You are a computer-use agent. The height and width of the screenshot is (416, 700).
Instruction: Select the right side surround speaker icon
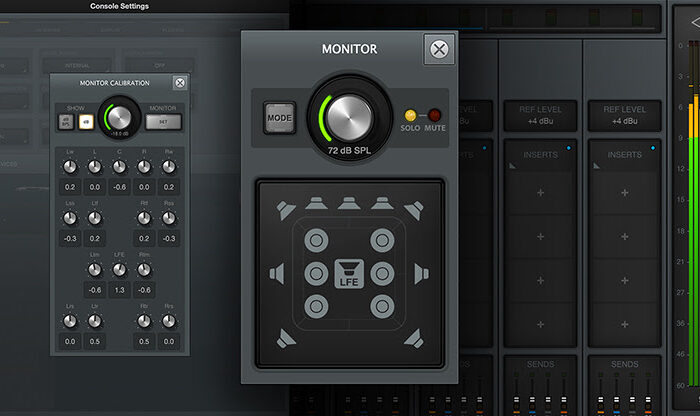421,274
